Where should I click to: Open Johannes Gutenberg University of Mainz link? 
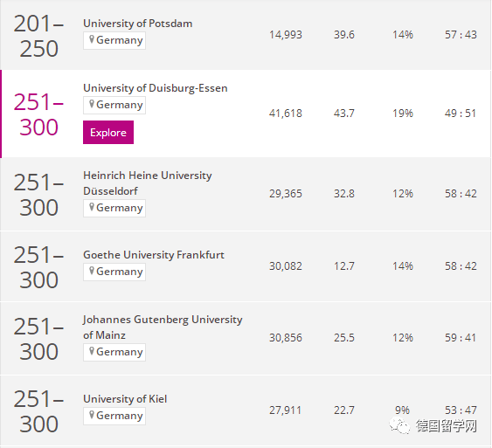pyautogui.click(x=163, y=327)
